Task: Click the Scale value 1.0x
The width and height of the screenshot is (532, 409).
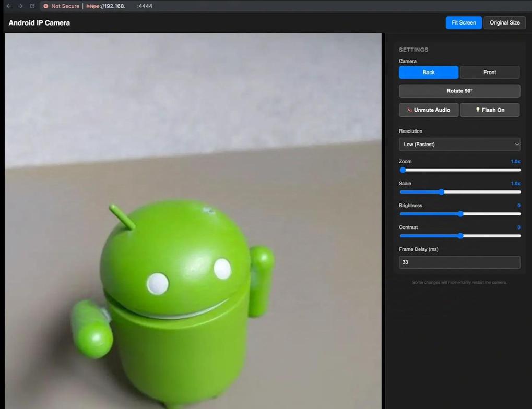Action: click(x=515, y=184)
